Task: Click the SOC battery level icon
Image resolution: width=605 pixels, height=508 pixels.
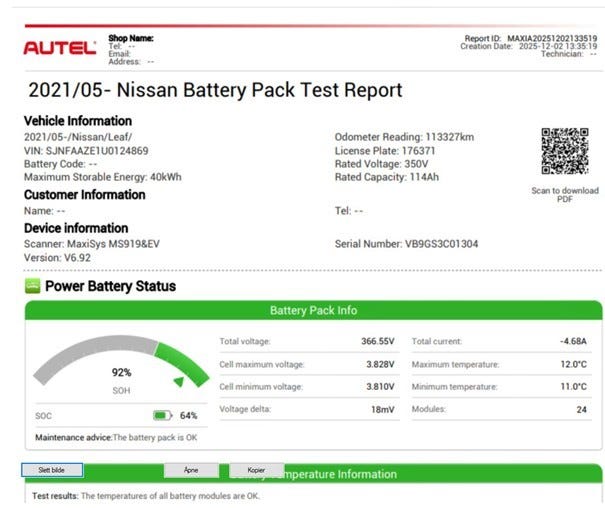Action: [x=162, y=415]
